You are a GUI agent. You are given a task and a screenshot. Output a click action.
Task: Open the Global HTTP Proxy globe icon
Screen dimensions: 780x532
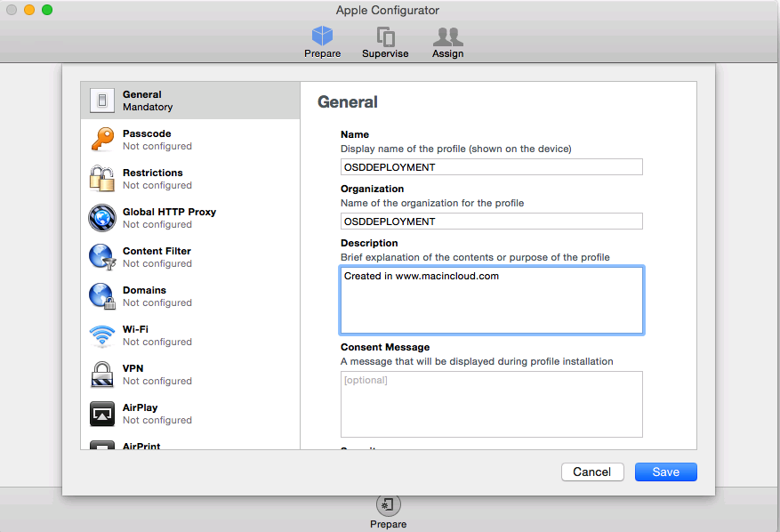pos(102,218)
